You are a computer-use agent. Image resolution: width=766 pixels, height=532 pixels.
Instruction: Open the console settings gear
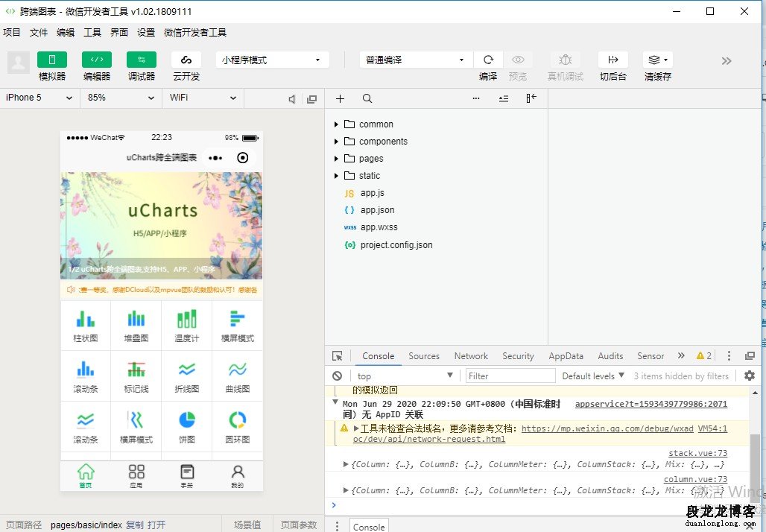tap(750, 376)
